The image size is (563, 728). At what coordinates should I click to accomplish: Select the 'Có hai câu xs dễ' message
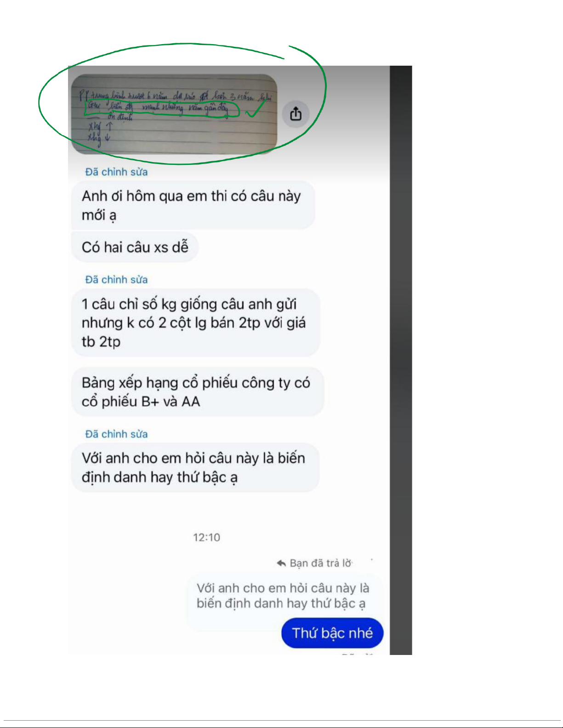135,247
